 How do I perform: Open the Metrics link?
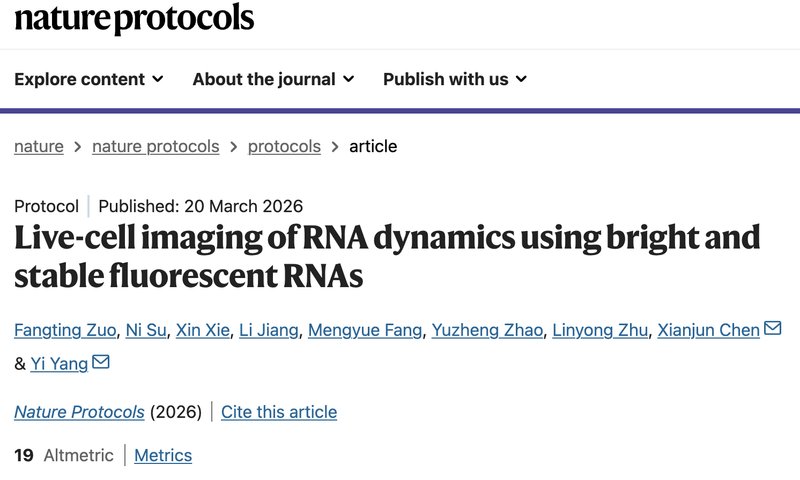(x=163, y=455)
